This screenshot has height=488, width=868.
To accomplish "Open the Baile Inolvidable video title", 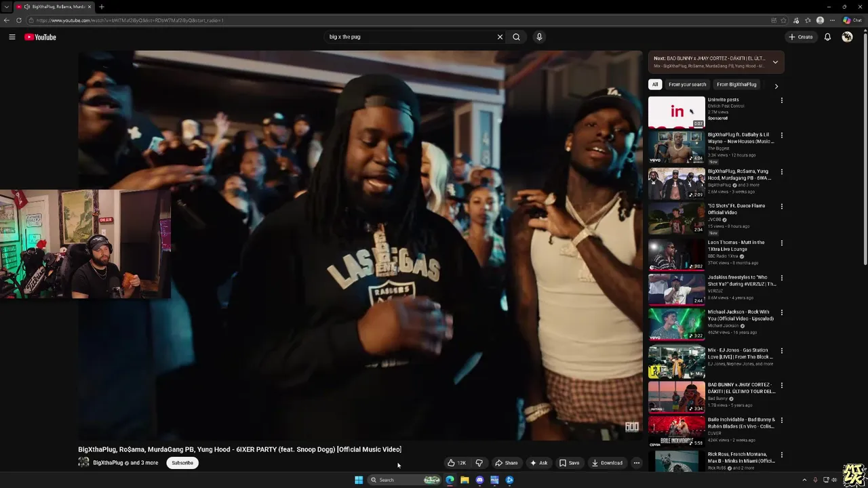I will tap(741, 423).
